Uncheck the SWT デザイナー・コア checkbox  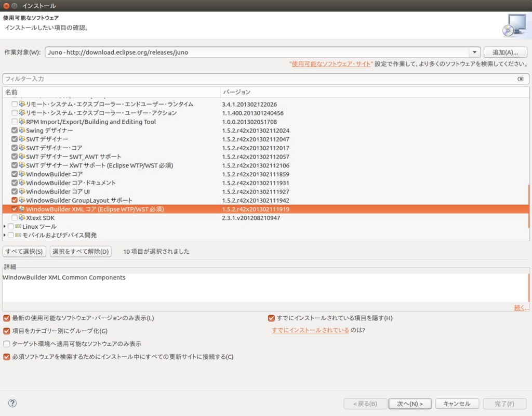[x=14, y=148]
